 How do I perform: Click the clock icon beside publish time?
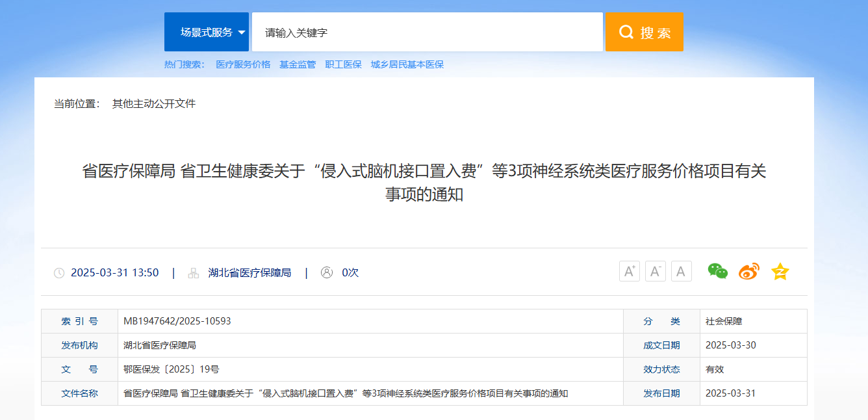59,273
